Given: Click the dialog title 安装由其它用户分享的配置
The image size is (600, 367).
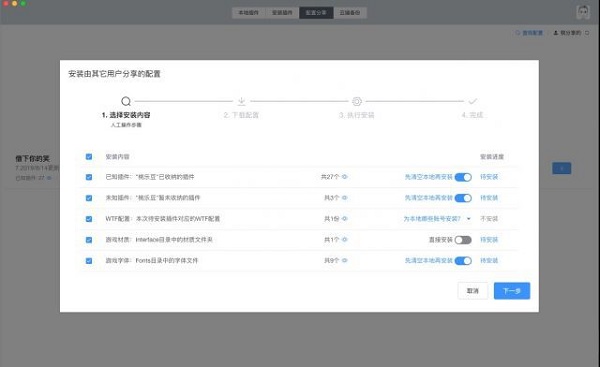Looking at the screenshot, I should (x=114, y=74).
